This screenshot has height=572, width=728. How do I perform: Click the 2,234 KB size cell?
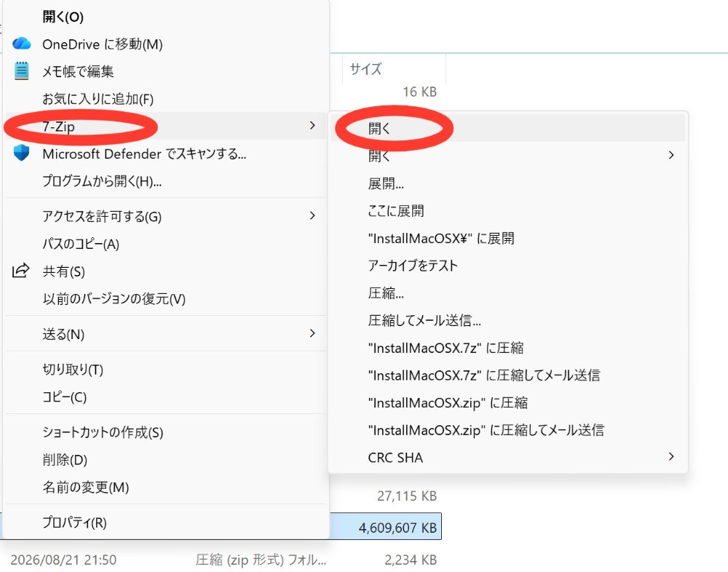coord(411,560)
